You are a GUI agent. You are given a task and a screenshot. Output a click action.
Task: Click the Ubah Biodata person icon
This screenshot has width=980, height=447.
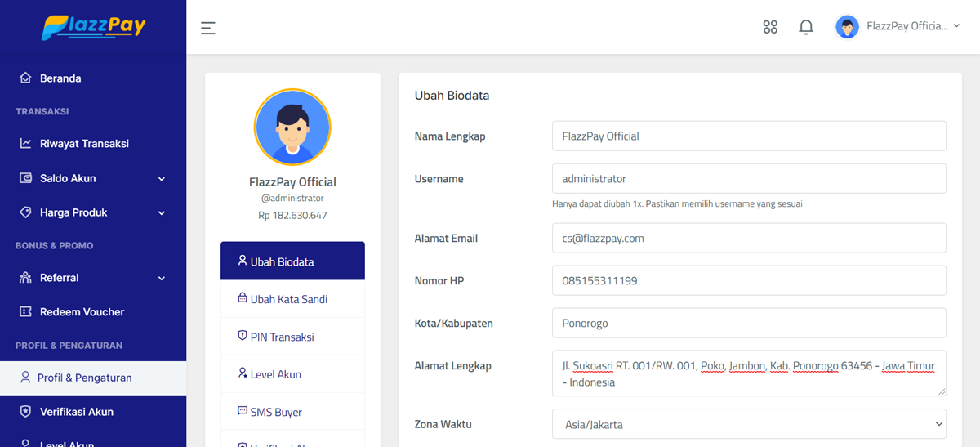(243, 261)
